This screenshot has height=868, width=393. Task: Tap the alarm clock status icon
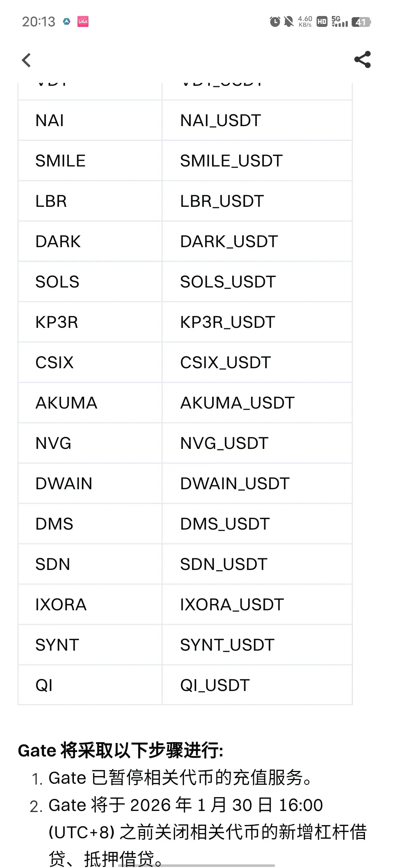275,22
